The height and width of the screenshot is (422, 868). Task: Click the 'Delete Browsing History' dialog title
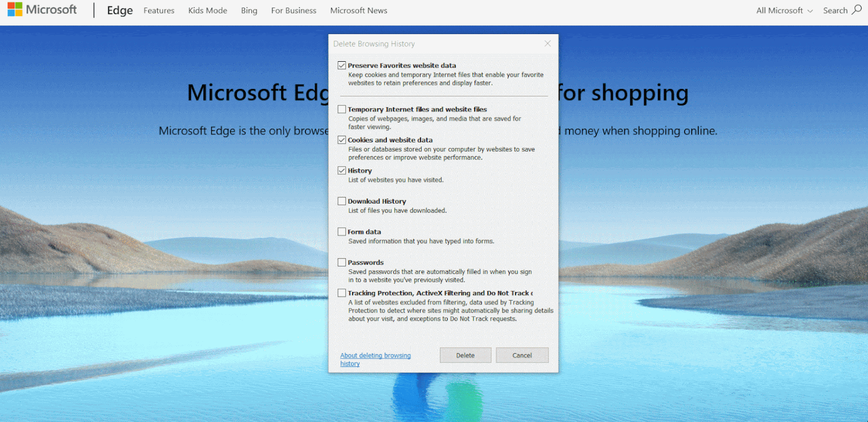(374, 44)
